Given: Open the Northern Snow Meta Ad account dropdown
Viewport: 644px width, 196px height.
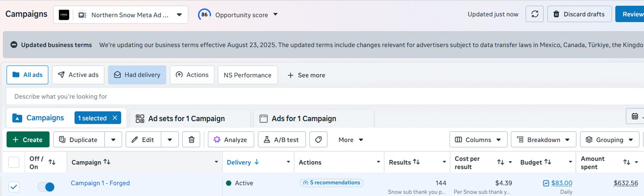Looking at the screenshot, I should coord(121,15).
